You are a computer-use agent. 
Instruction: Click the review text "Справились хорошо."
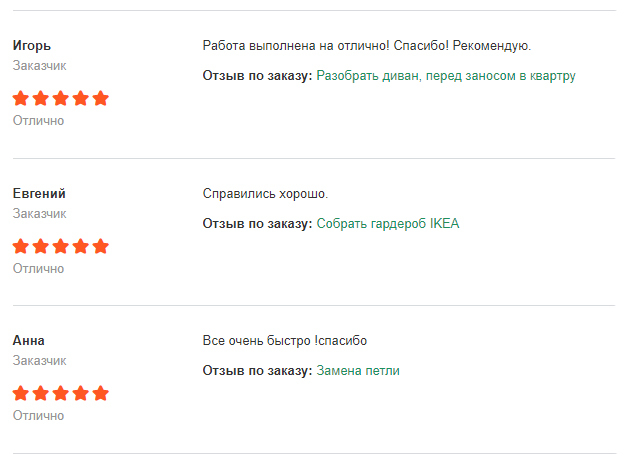pyautogui.click(x=265, y=193)
